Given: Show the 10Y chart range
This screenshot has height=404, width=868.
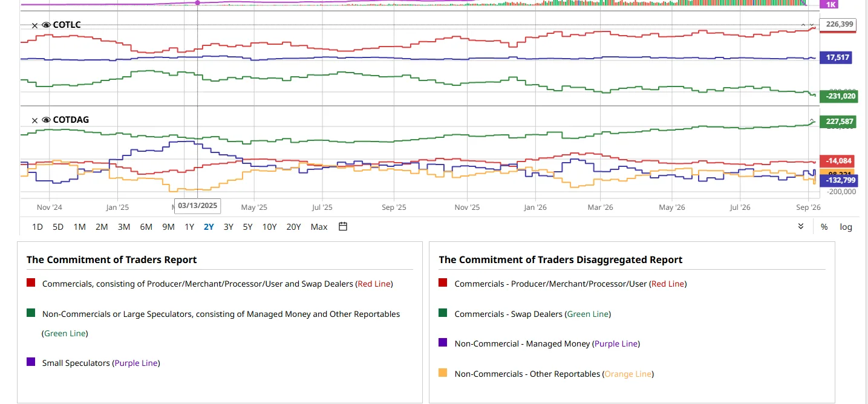Looking at the screenshot, I should [x=269, y=227].
